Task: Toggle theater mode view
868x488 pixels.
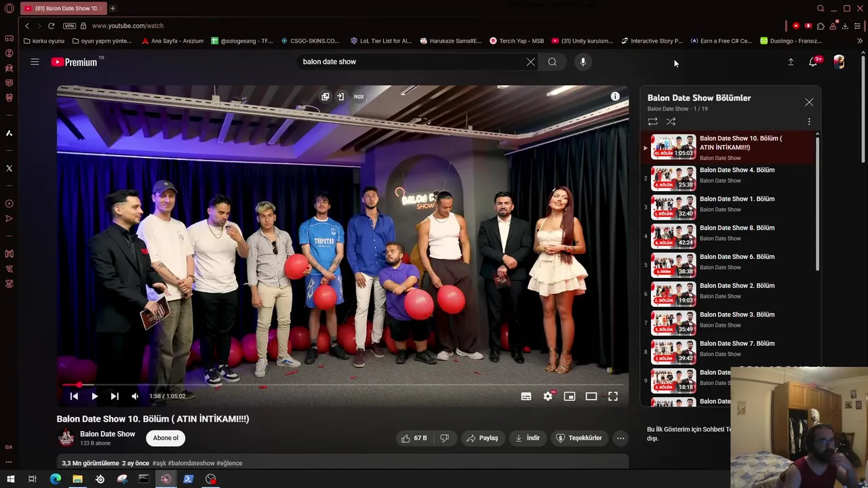Action: (591, 396)
